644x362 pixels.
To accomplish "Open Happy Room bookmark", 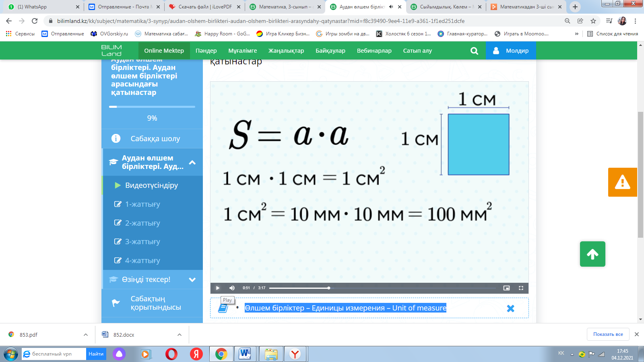I will (x=222, y=34).
